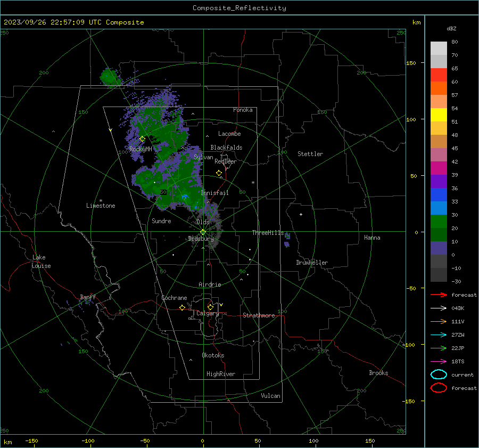The height and width of the screenshot is (448, 479).
Task: Select the cyan 27ZW arrow icon
Action: click(x=439, y=335)
